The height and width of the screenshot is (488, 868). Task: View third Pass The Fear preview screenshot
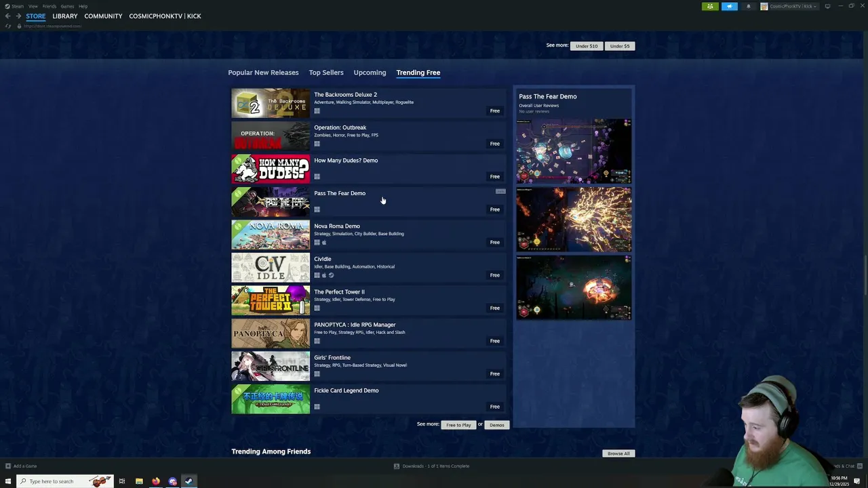tap(574, 287)
